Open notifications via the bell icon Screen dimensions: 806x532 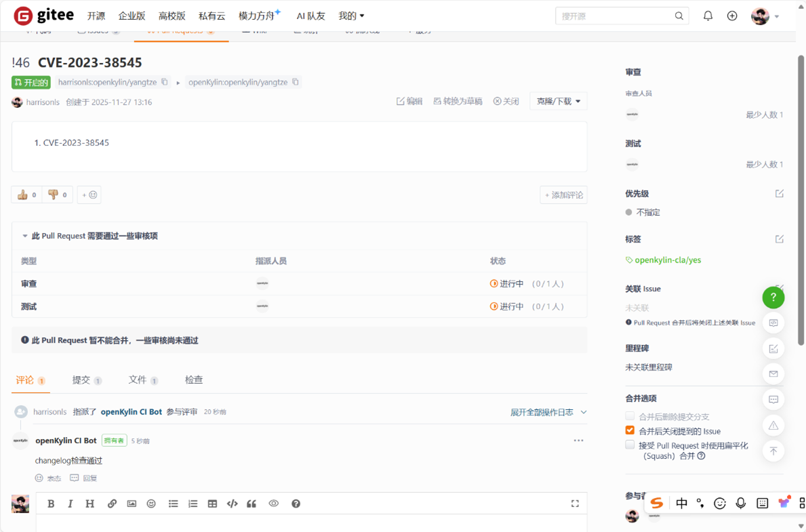pyautogui.click(x=708, y=15)
